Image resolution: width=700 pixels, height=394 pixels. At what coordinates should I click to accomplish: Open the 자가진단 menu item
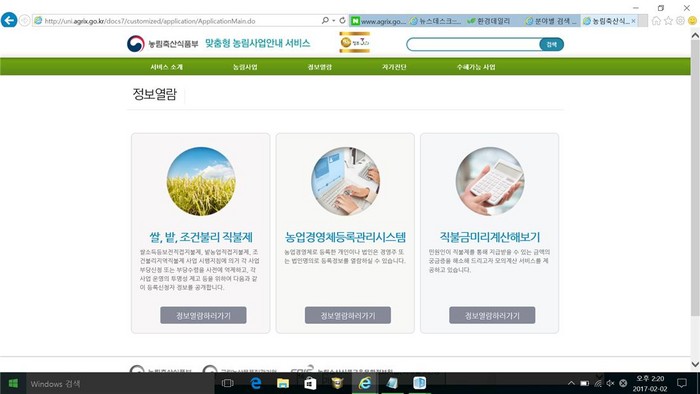394,67
